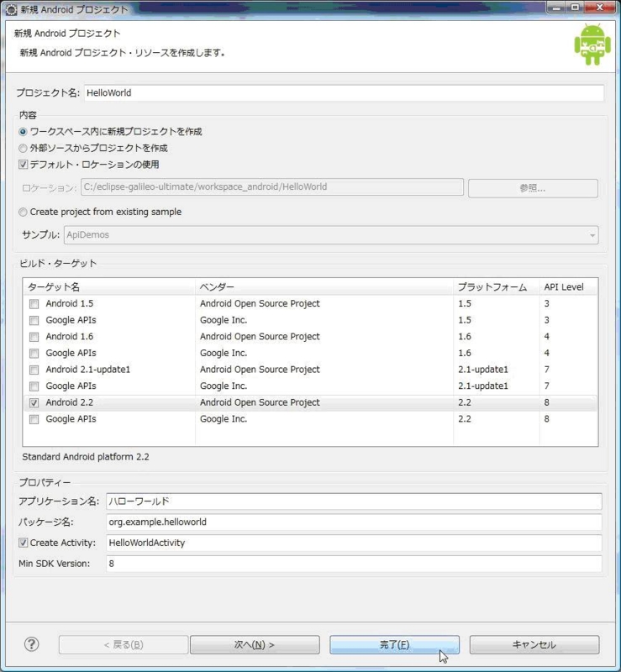Click the dialog title bar gear icon

(10, 9)
